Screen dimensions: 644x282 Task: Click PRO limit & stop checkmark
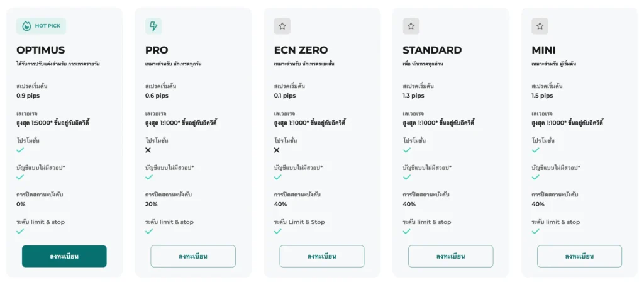[x=148, y=231]
